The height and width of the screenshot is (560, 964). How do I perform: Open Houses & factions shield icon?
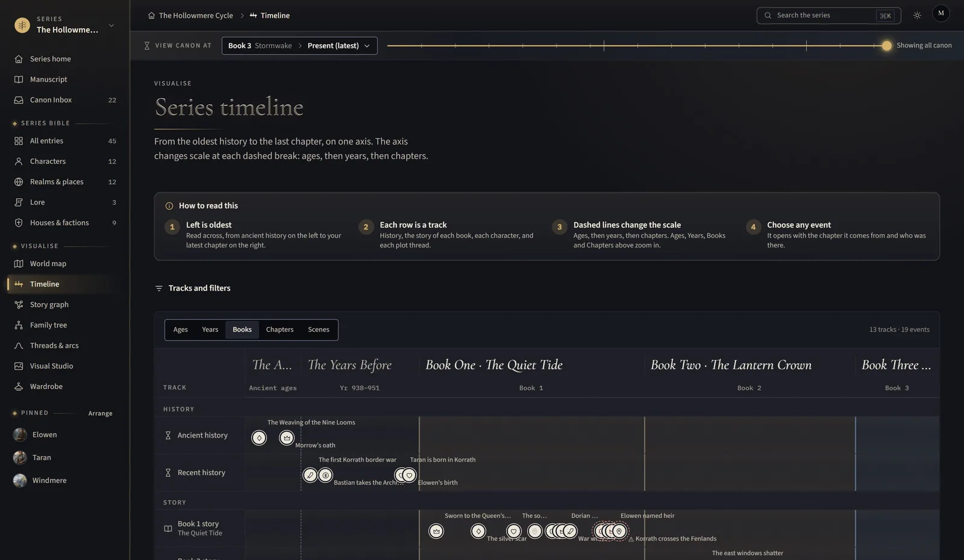(19, 223)
